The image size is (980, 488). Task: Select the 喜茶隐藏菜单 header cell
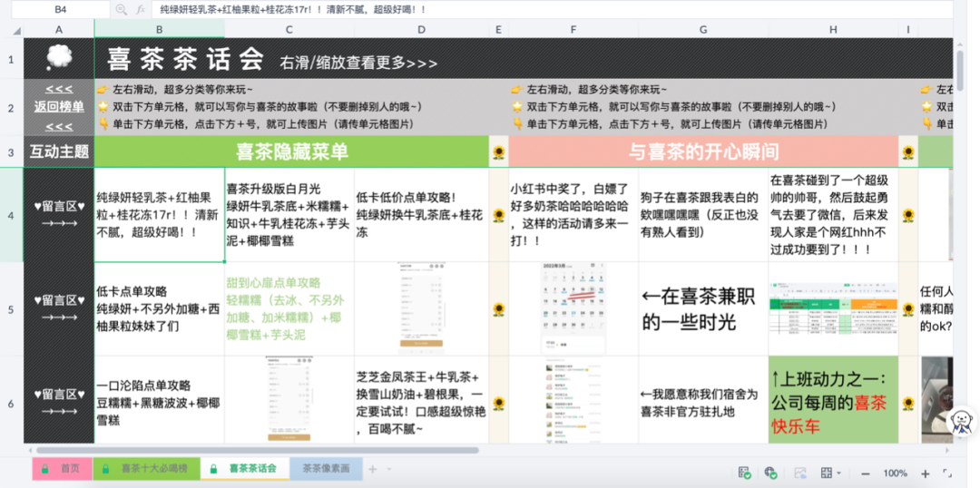pos(291,151)
